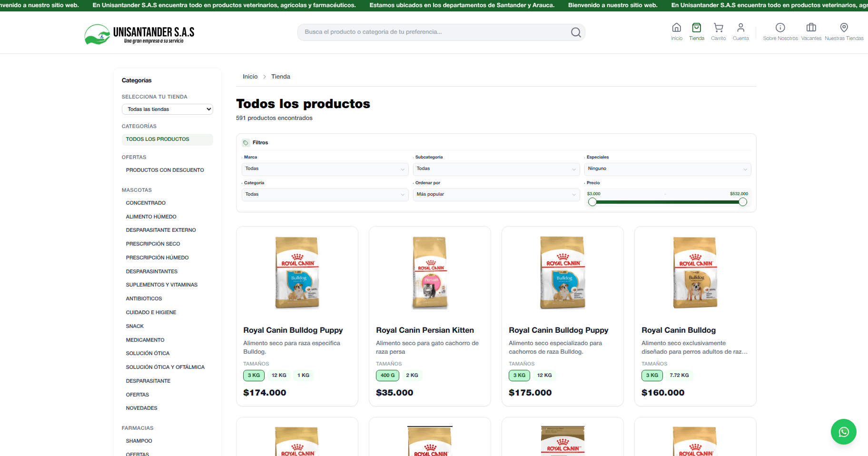This screenshot has width=868, height=456.
Task: Open Royal Canin Bulldog Puppy $174.000 title
Action: point(293,330)
